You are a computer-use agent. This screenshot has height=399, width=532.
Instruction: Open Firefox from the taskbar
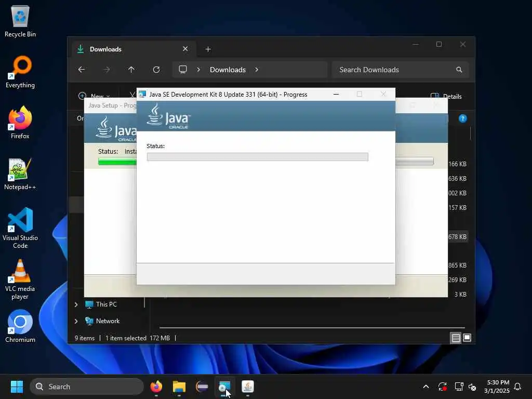[156, 387]
